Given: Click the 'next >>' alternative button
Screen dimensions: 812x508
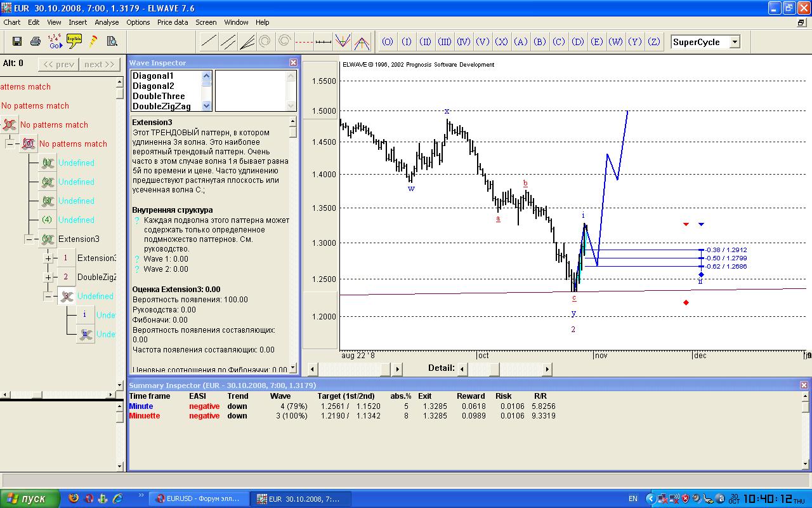Looking at the screenshot, I should point(100,64).
